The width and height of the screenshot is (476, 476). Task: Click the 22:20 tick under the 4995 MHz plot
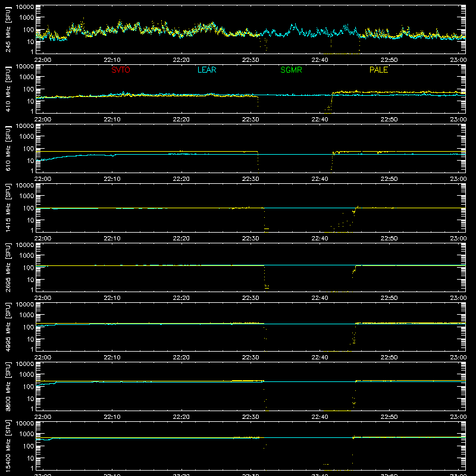[181, 358]
